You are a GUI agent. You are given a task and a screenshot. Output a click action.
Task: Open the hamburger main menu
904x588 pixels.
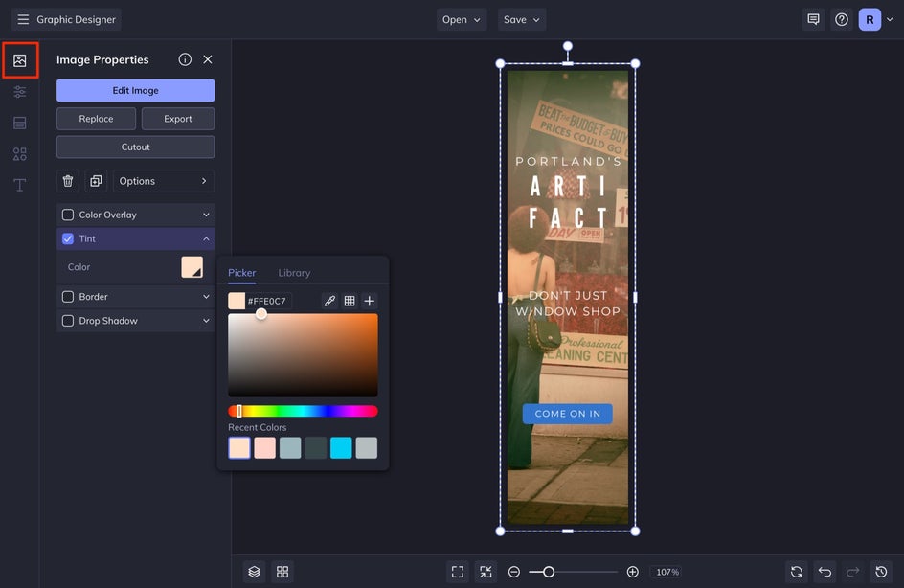pyautogui.click(x=22, y=19)
